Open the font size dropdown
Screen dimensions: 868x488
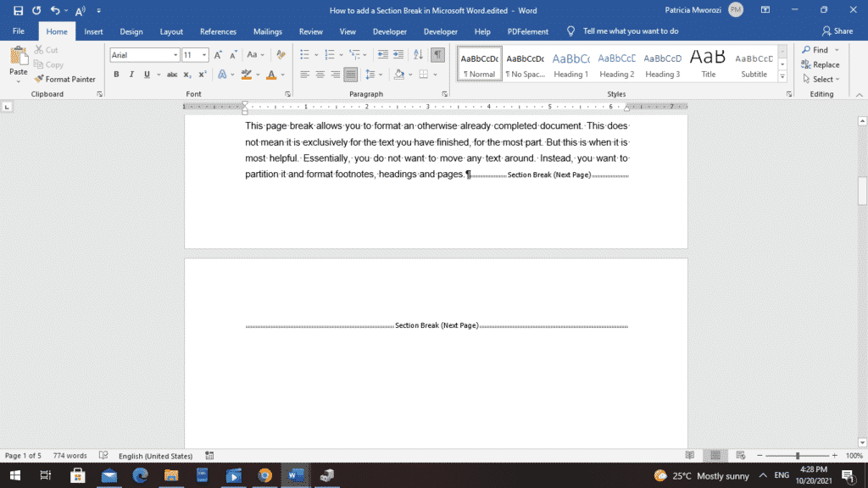[x=204, y=55]
